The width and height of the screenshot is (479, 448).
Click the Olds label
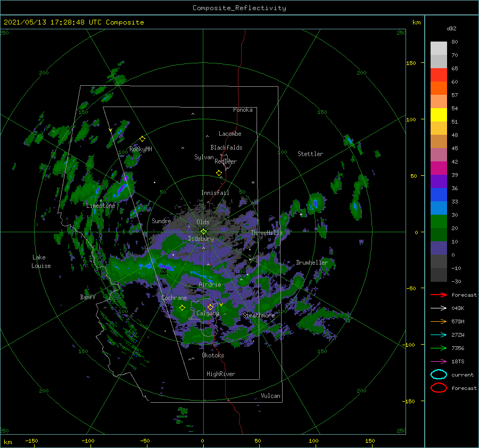(x=203, y=222)
